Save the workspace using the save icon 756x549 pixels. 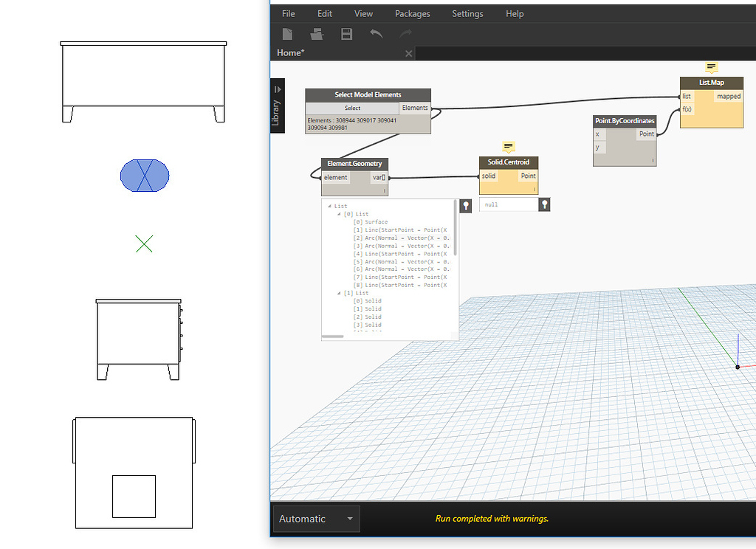pos(346,33)
